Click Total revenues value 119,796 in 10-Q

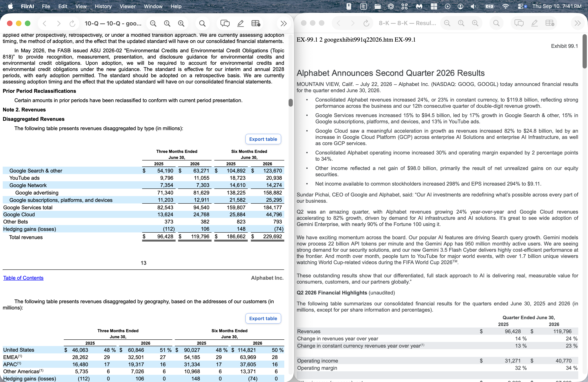point(200,237)
